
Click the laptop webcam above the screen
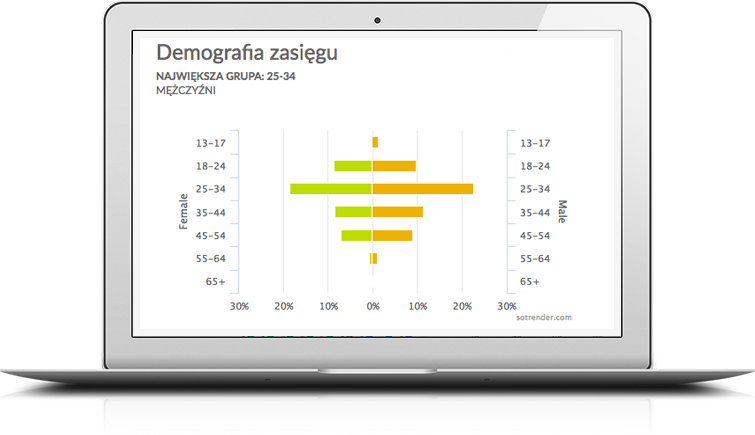(377, 20)
